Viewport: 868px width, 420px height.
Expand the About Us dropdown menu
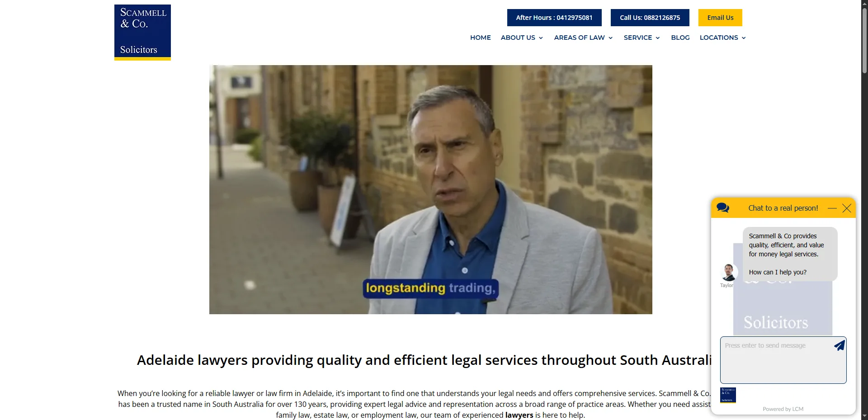point(522,38)
